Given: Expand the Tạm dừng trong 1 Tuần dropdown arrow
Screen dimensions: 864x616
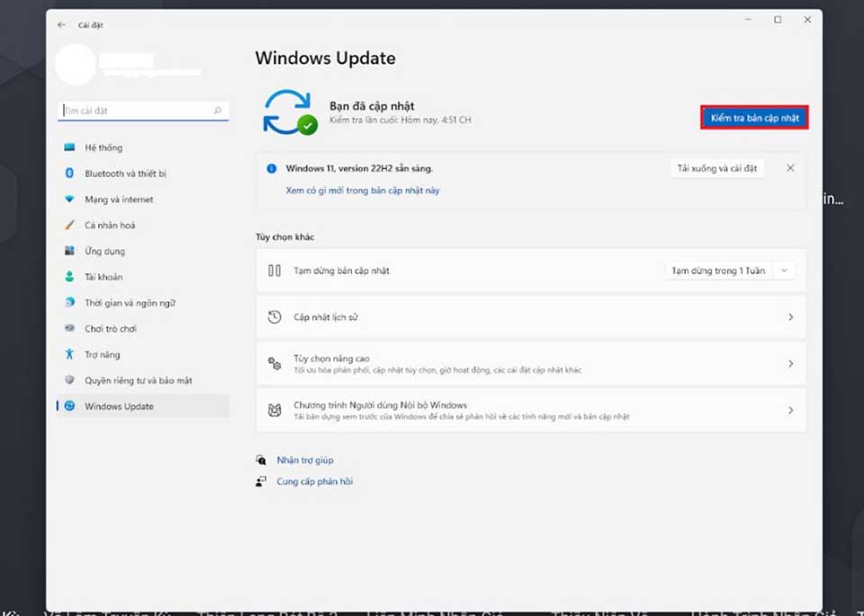Looking at the screenshot, I should [x=784, y=271].
